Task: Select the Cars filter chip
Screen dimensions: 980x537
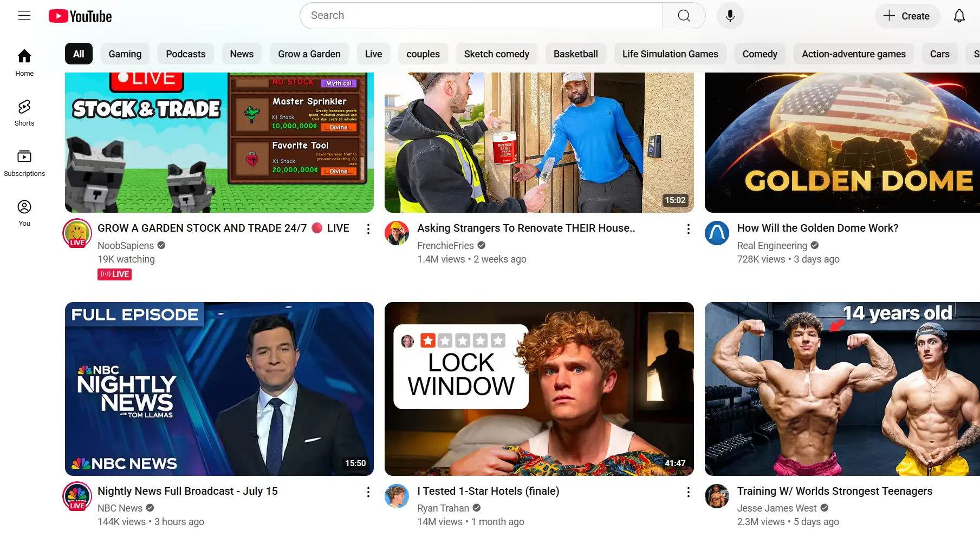Action: click(940, 54)
